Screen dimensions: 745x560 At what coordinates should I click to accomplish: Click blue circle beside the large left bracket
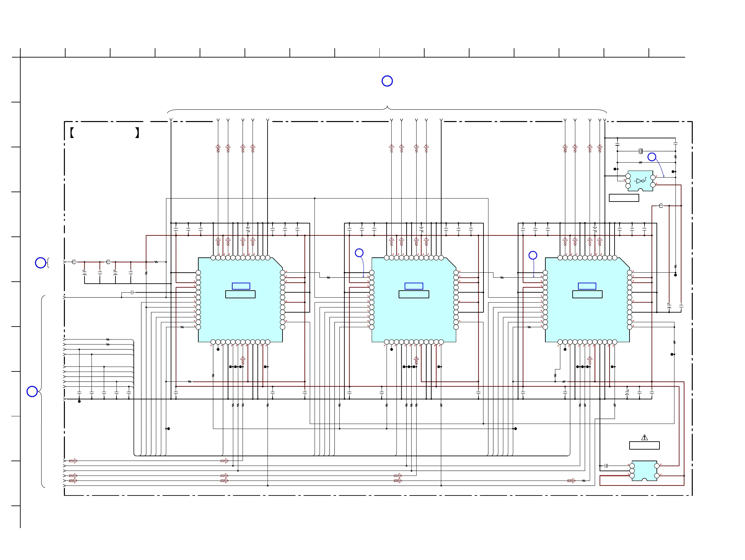coord(32,391)
